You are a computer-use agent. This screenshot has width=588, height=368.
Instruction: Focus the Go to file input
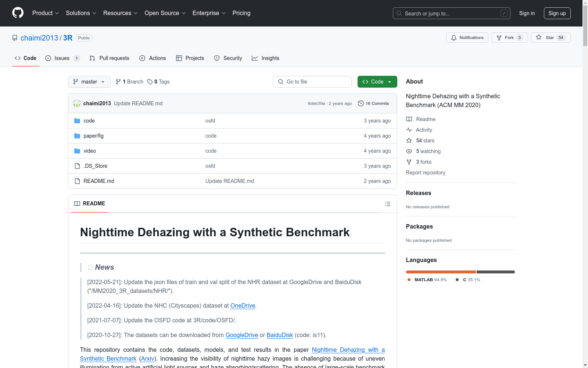click(x=312, y=82)
